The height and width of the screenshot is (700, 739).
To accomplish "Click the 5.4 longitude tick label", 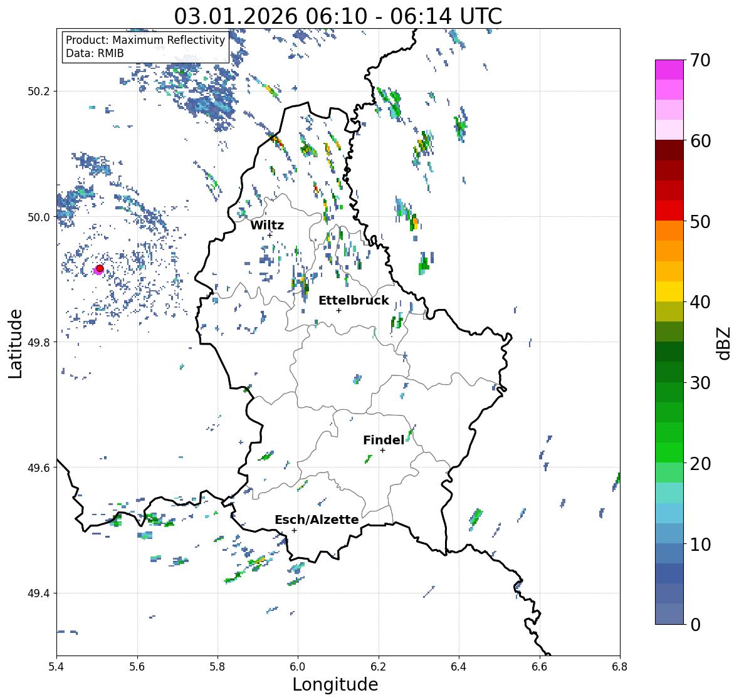I will (56, 667).
